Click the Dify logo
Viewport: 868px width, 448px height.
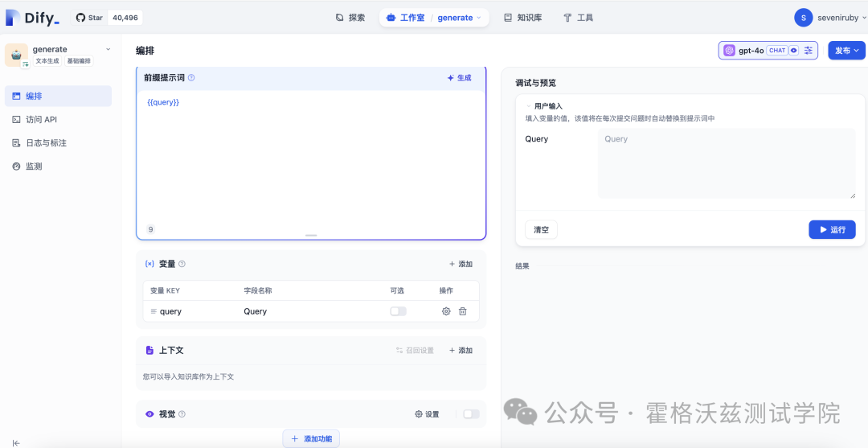tap(32, 18)
